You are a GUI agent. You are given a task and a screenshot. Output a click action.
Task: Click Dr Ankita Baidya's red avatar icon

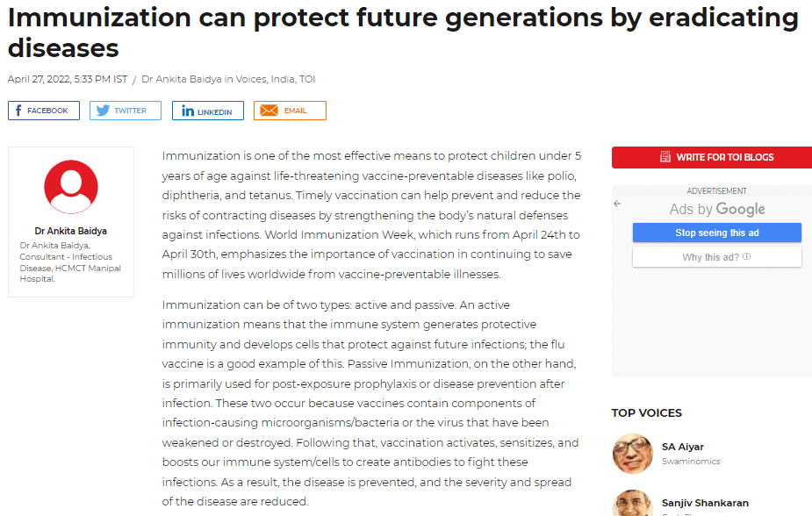pyautogui.click(x=71, y=187)
